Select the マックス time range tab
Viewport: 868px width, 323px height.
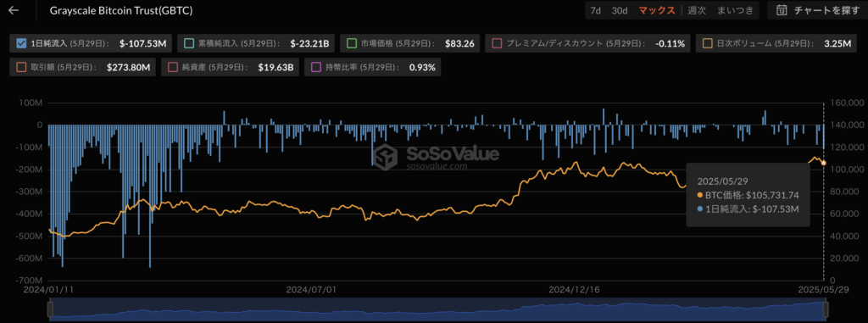657,10
